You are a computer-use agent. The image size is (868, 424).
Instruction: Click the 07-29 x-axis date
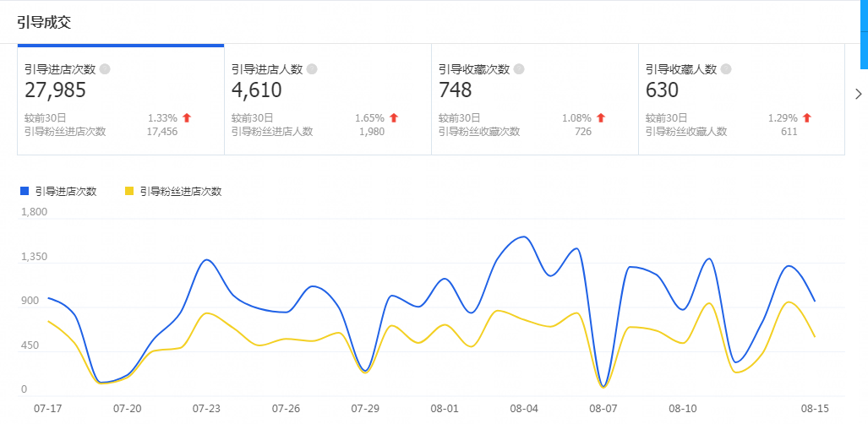[x=365, y=409]
